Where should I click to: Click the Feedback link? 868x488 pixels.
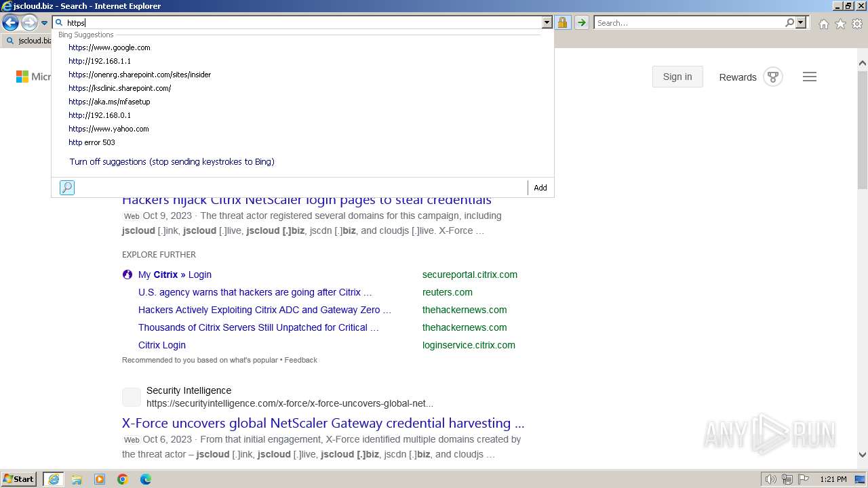[301, 360]
